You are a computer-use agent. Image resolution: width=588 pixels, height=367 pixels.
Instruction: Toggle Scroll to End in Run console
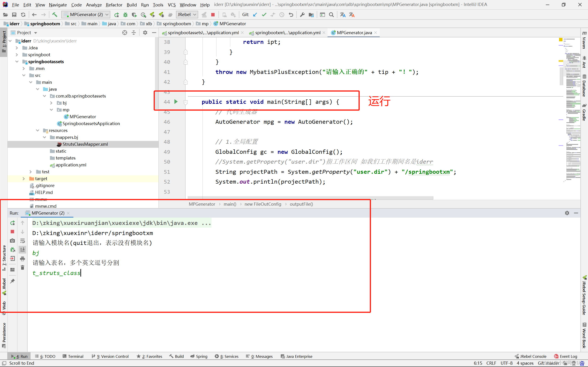pos(22,249)
